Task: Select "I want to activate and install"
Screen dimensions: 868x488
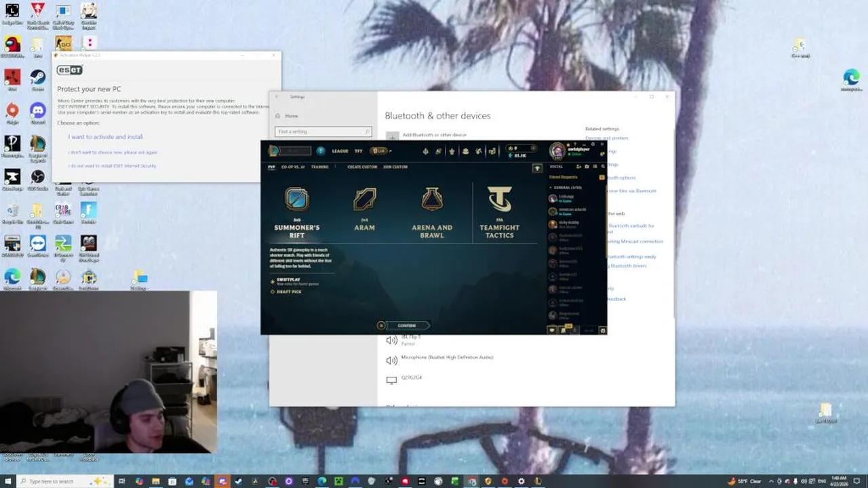Action: pos(105,136)
